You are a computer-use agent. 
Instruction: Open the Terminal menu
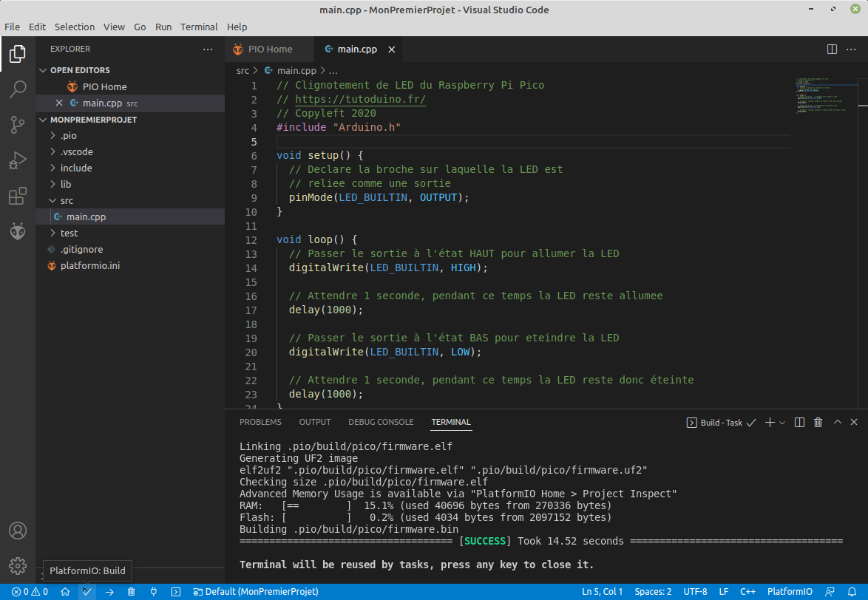[199, 27]
